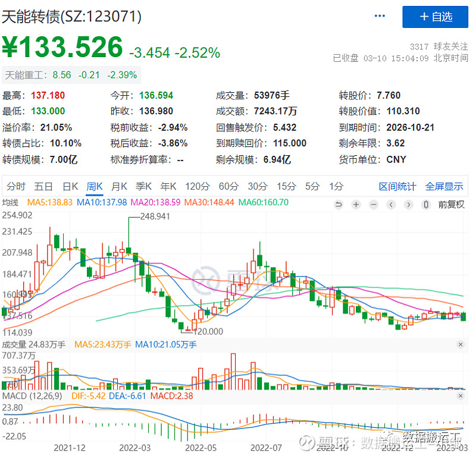Add stock to watchlist with 自选 button
Screen dimensions: 476x458
coord(435,17)
